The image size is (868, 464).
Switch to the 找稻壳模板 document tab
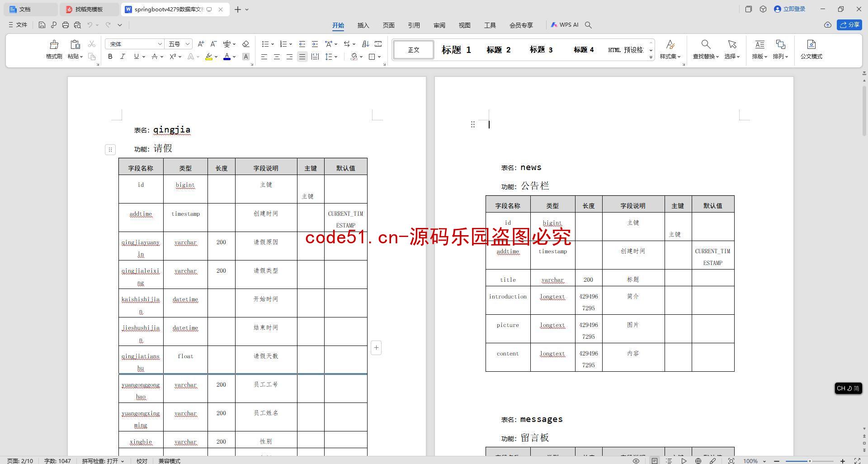(89, 9)
